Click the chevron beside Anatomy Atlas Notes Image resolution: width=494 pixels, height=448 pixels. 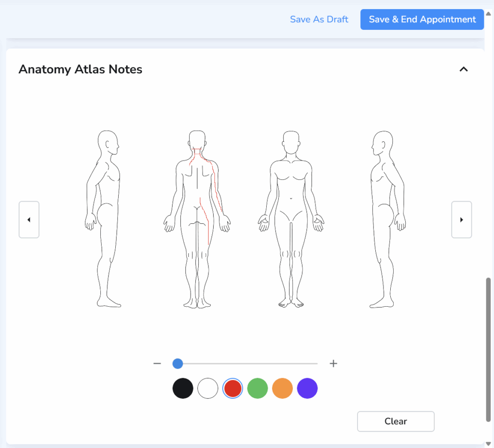tap(464, 69)
